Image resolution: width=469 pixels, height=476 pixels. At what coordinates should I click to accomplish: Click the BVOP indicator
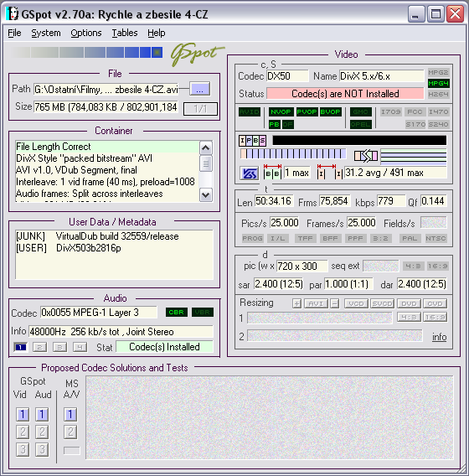click(x=330, y=111)
